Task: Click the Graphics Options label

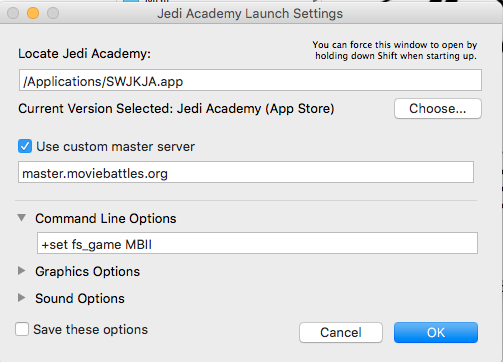Action: pyautogui.click(x=88, y=271)
